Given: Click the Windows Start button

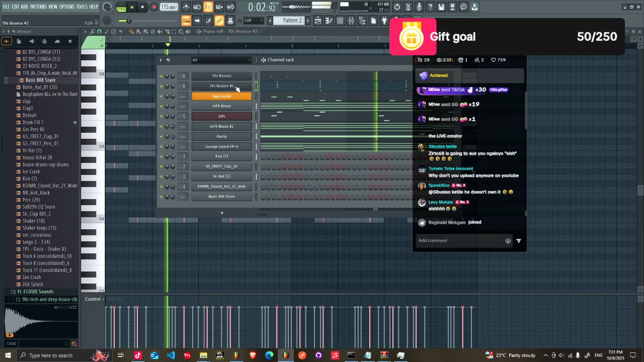Looking at the screenshot, I should pyautogui.click(x=8, y=355).
